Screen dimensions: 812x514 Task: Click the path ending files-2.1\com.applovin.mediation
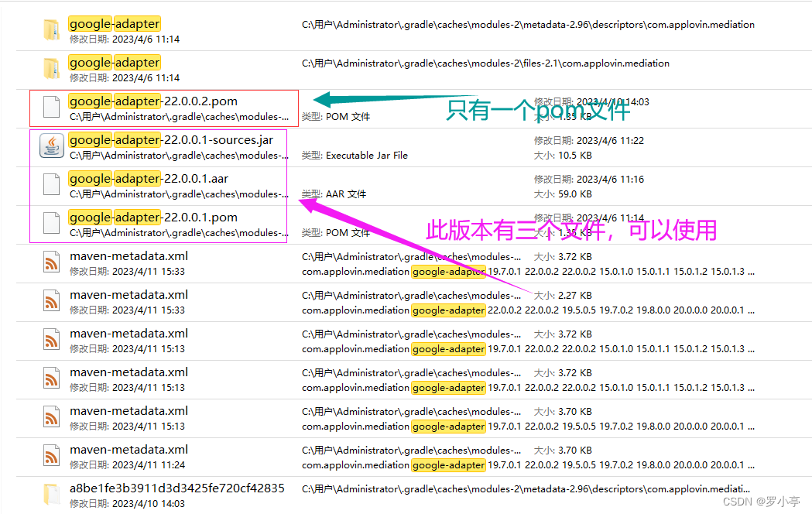[486, 63]
